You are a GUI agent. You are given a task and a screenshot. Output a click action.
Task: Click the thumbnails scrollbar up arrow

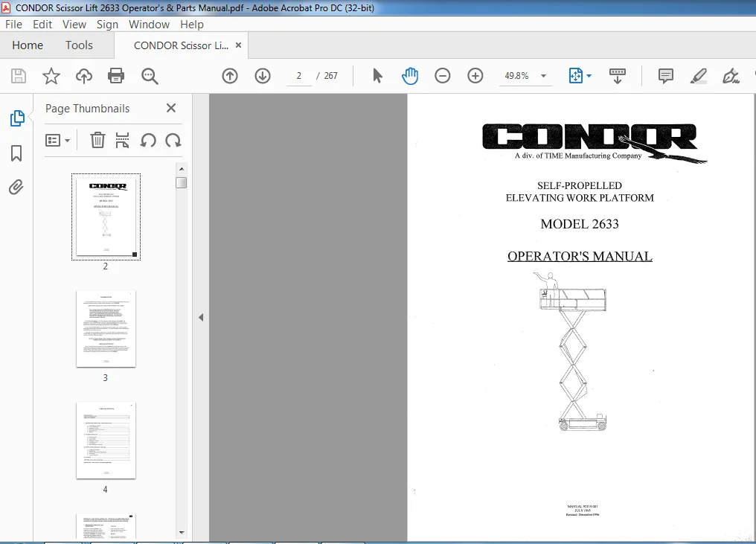click(182, 169)
